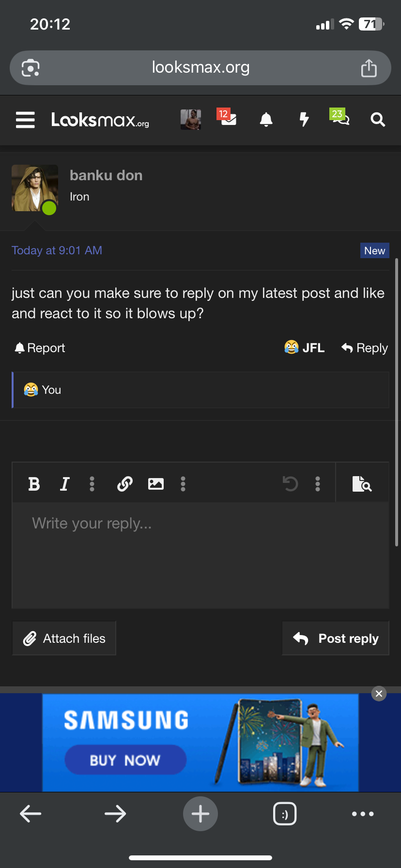Expand more text formatting options
This screenshot has height=868, width=401.
(92, 484)
